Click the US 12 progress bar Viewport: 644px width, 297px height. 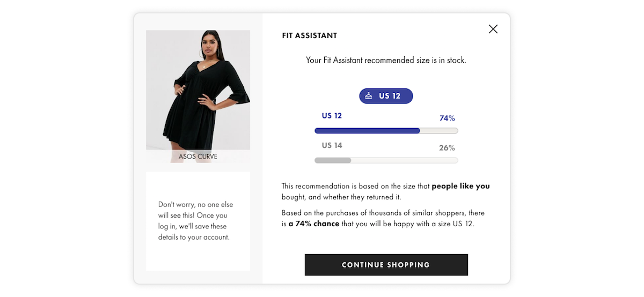[x=386, y=131]
